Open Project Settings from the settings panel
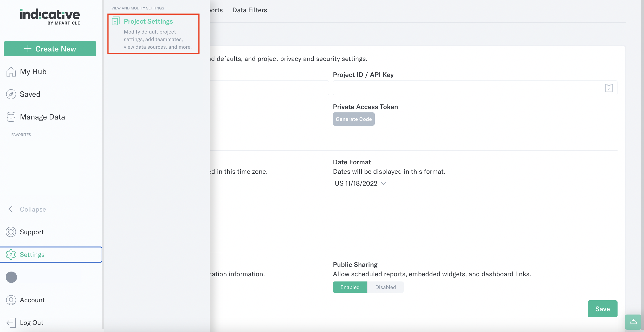The width and height of the screenshot is (644, 332). [x=148, y=21]
